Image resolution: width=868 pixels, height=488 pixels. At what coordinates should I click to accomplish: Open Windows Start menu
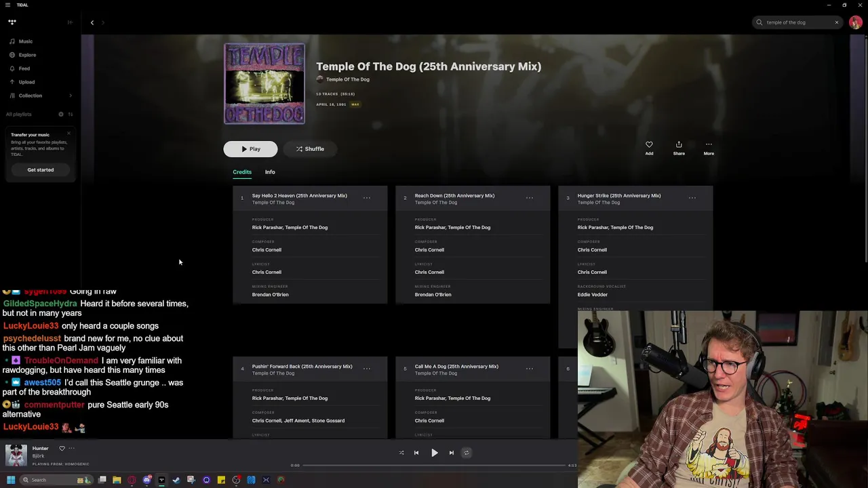[11, 480]
